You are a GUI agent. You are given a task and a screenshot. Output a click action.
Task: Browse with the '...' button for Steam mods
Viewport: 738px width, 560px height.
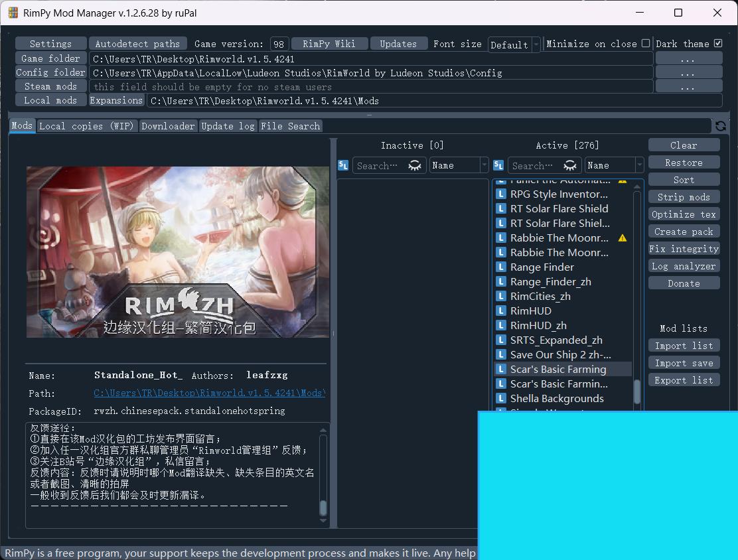(x=688, y=87)
